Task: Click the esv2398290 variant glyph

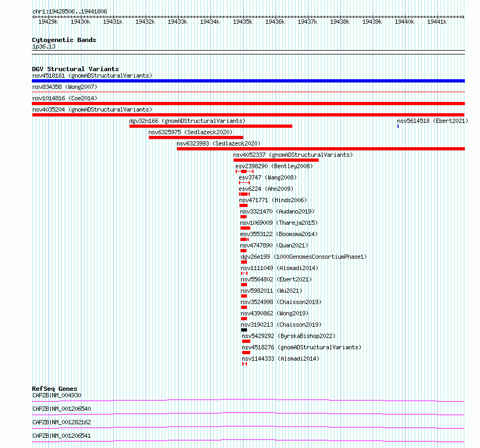Action: [245, 171]
